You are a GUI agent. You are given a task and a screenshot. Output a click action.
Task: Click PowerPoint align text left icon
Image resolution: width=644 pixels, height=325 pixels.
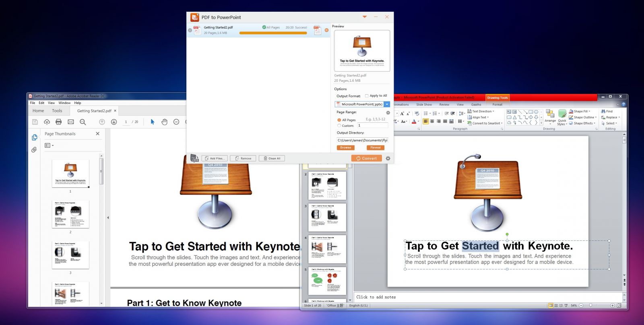[426, 121]
